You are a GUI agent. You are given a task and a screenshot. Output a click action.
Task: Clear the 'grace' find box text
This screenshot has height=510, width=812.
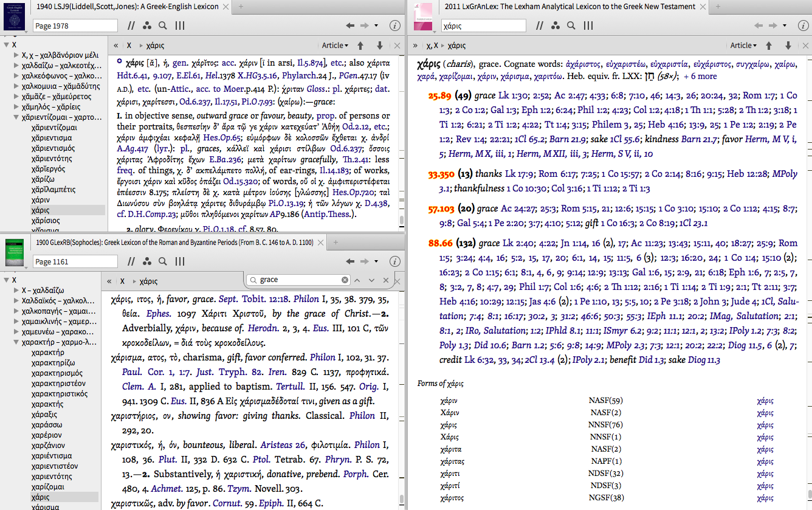click(x=345, y=280)
